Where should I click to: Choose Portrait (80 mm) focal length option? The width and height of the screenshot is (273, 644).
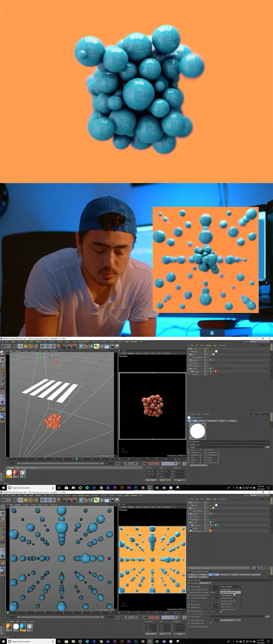coord(227,604)
